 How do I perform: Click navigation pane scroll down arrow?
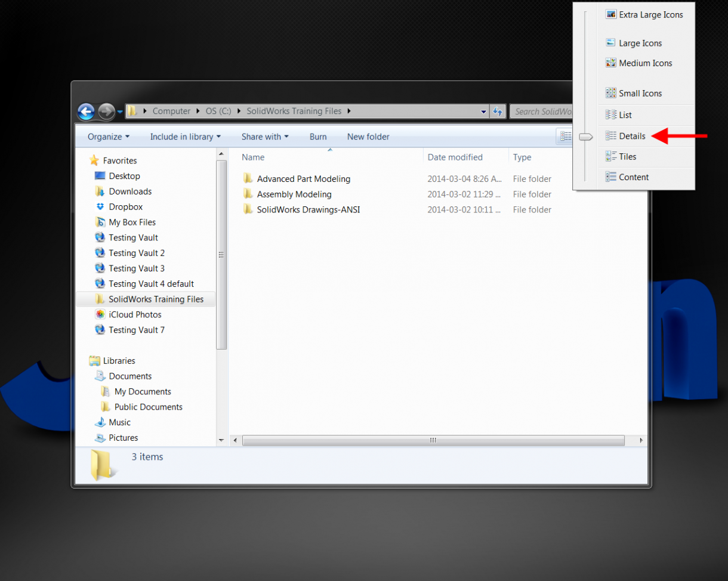click(221, 440)
